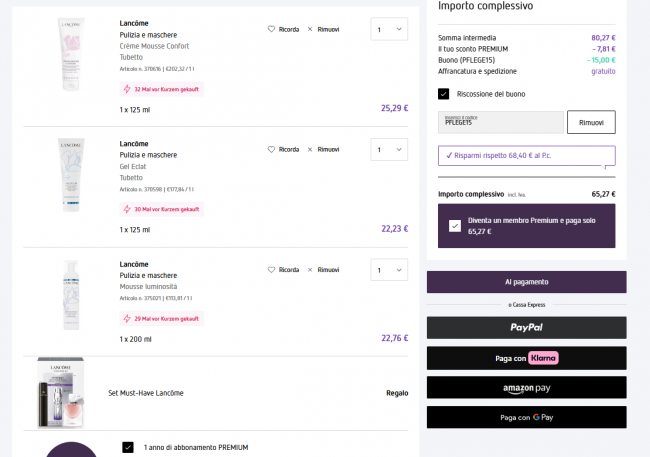This screenshot has width=650, height=457.
Task: Click heart Ricorda icon for Crème Mousse Confort
Action: point(271,29)
